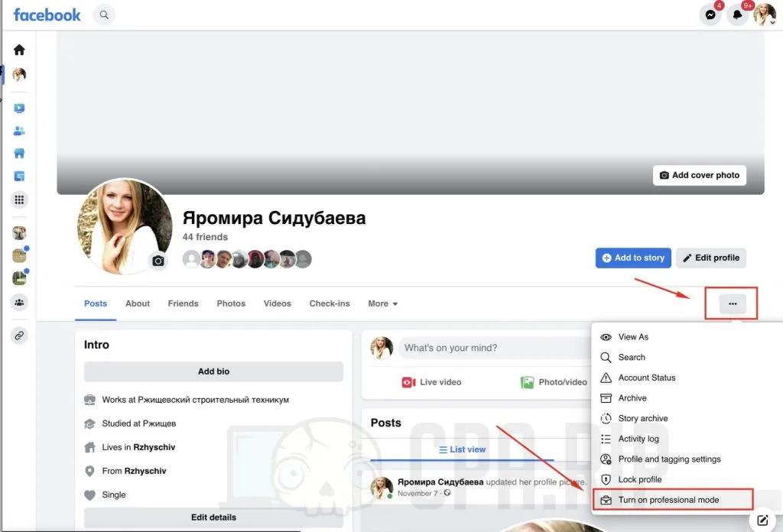Start a Live video
The height and width of the screenshot is (532, 783).
click(431, 382)
